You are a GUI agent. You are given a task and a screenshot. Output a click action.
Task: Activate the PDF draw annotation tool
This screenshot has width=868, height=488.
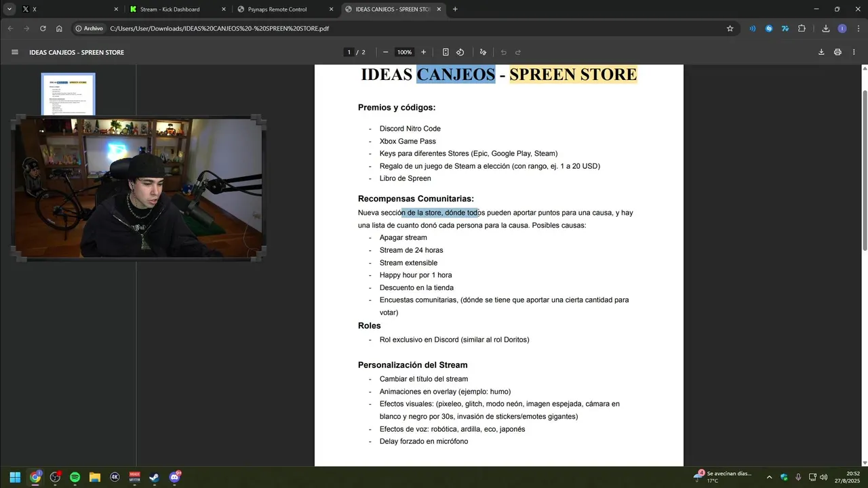[x=483, y=52]
